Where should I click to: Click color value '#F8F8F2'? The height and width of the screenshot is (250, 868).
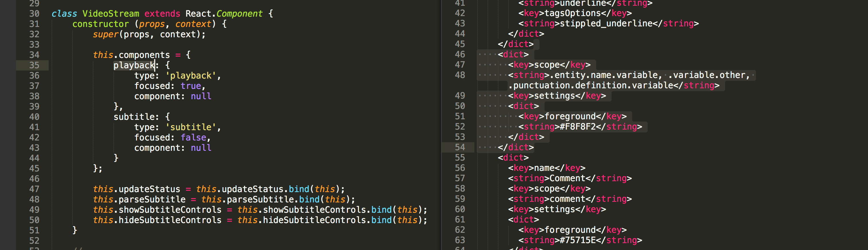point(578,126)
